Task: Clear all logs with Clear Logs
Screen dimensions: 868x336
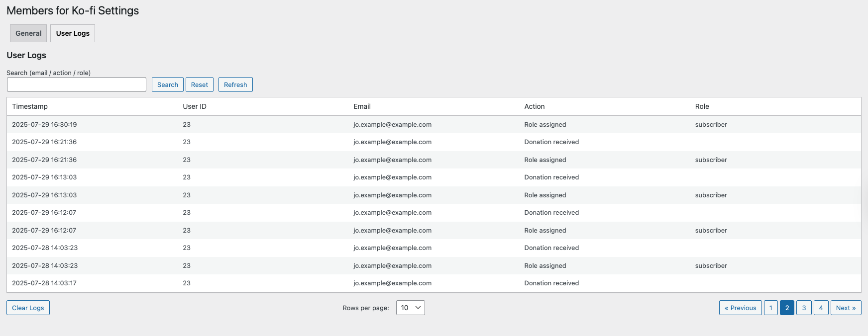Action: (x=28, y=308)
